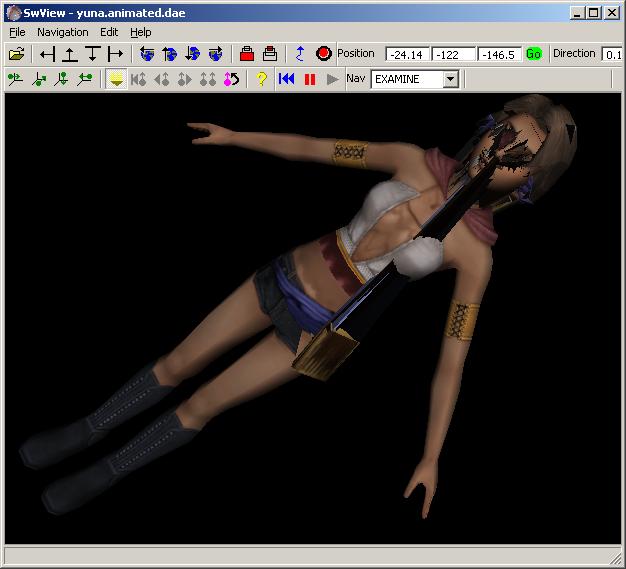Click the yellow question mark help icon

pos(262,79)
